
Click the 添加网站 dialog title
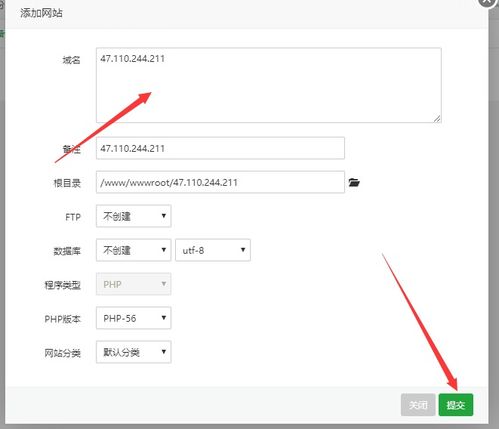41,13
